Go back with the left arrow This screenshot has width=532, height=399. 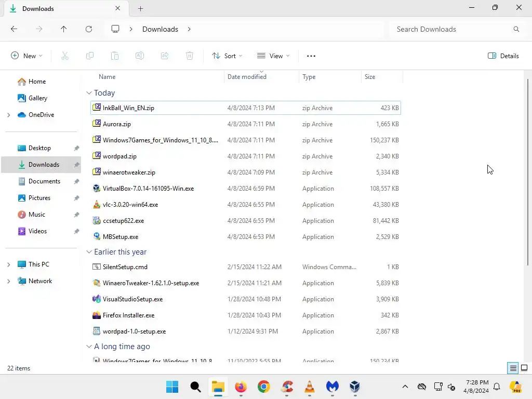coord(14,29)
